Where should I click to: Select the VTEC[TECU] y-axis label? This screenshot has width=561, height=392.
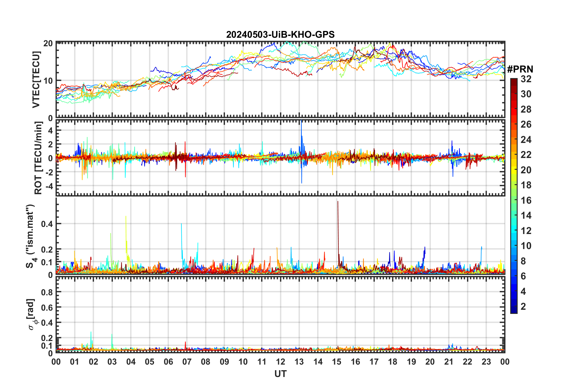point(36,80)
